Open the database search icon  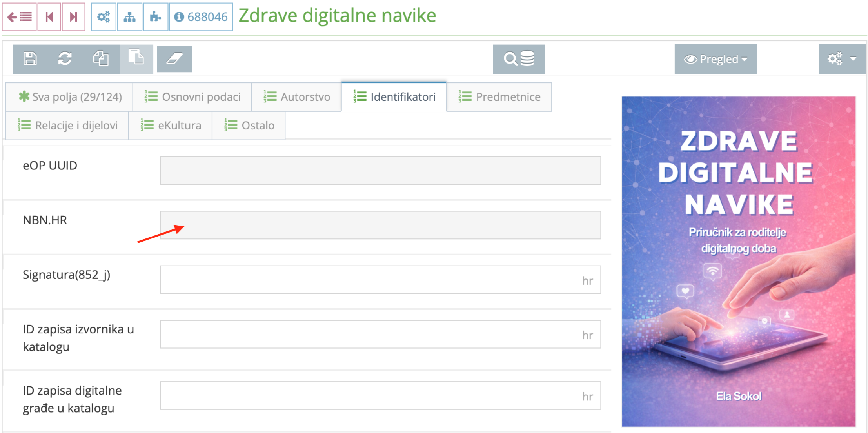pyautogui.click(x=518, y=59)
